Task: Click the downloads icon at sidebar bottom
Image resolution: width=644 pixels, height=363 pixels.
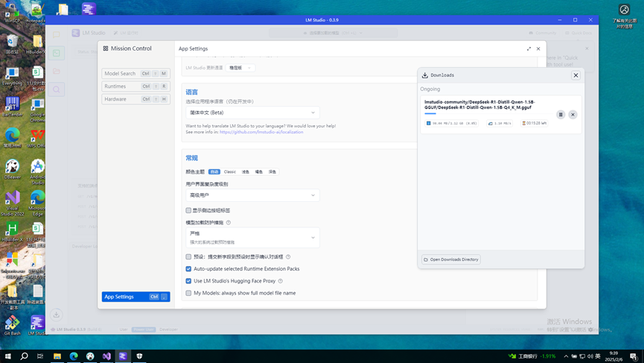Action: click(57, 315)
